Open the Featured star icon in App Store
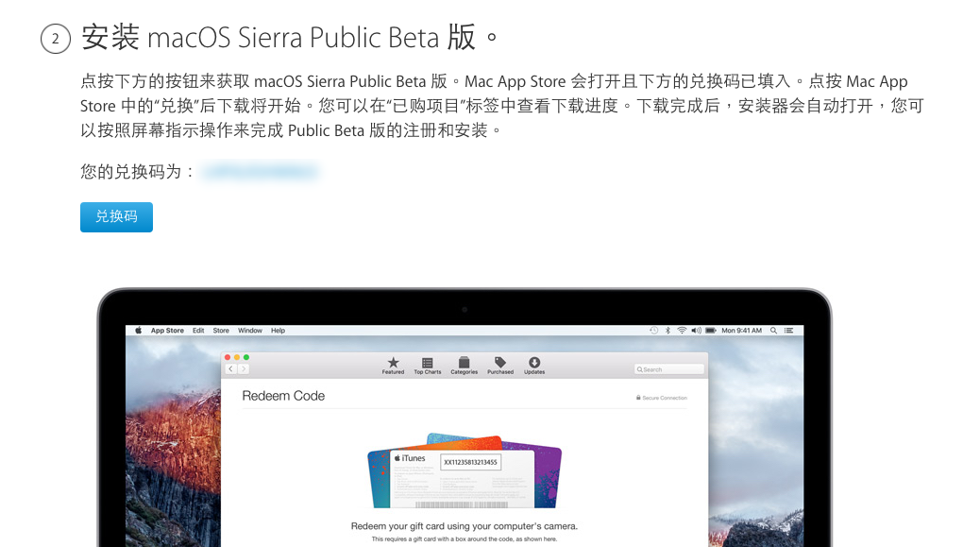The width and height of the screenshot is (980, 547). 393,365
